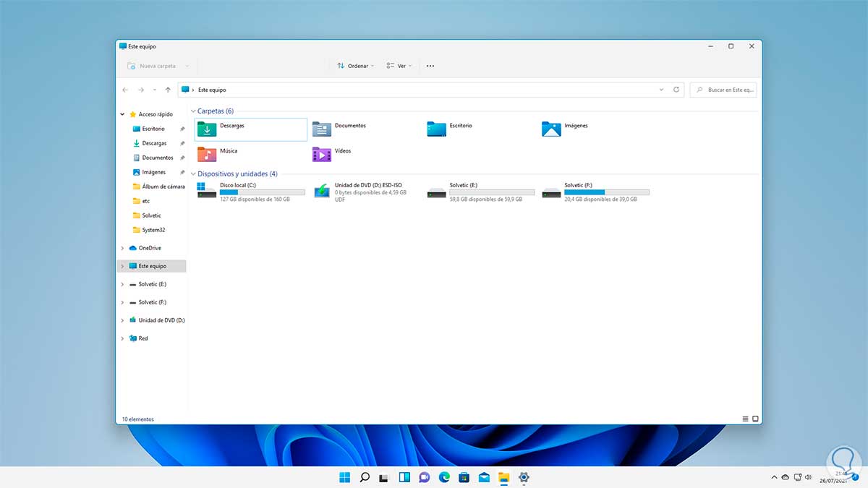
Task: Open the Ordenar sort menu
Action: click(355, 66)
